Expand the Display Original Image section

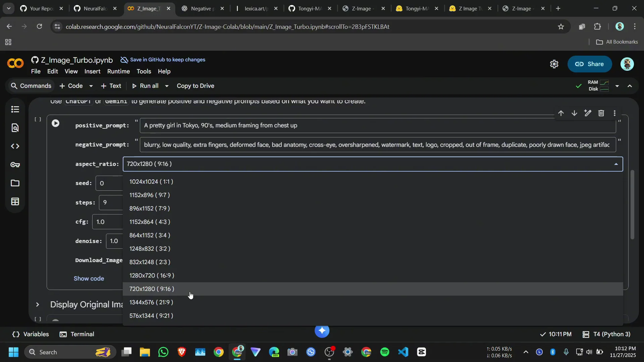(38, 305)
